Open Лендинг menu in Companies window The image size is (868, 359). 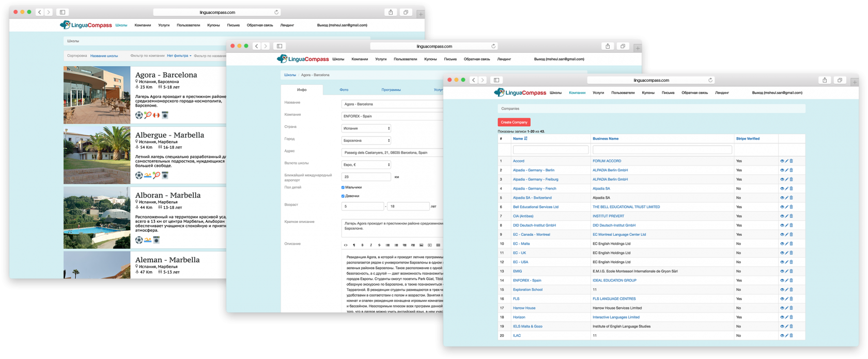(722, 93)
